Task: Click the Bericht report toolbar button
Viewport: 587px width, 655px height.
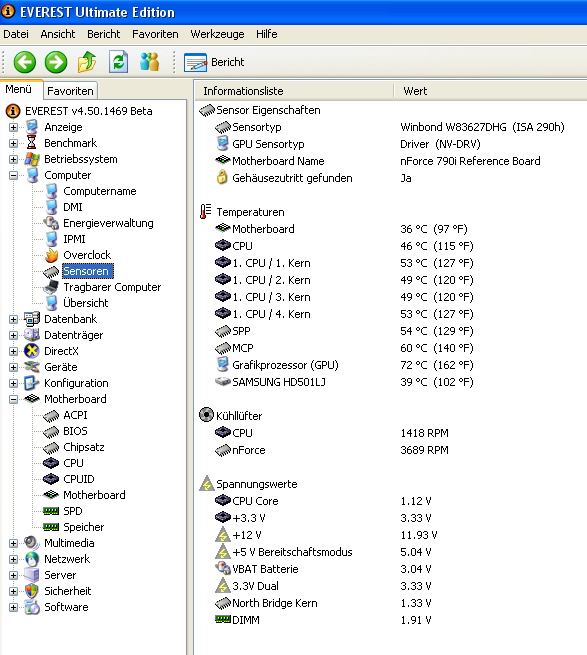Action: pos(214,62)
